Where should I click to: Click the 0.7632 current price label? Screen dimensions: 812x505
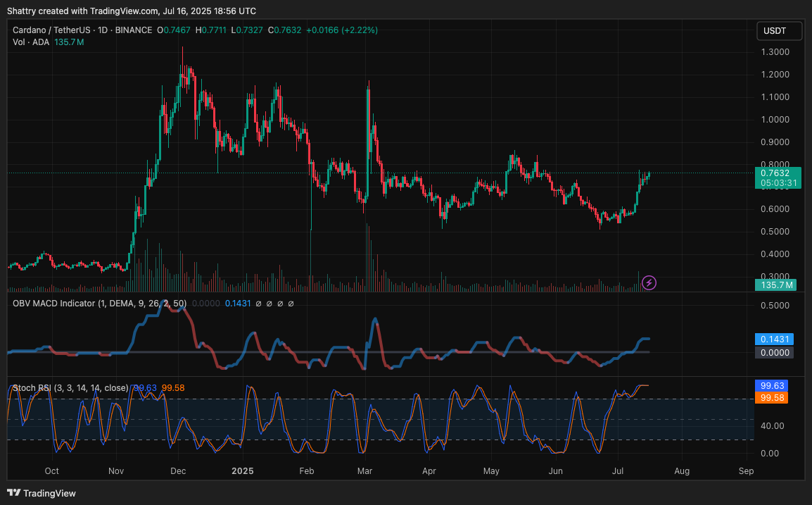(775, 173)
